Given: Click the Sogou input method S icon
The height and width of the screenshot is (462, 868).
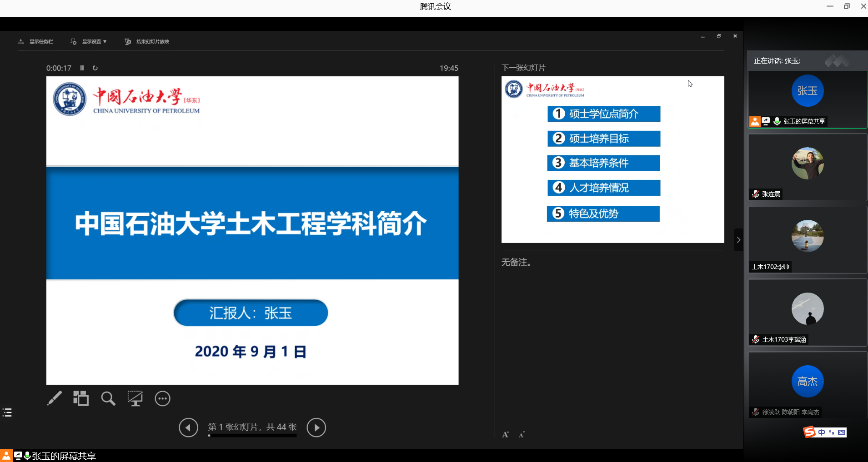Looking at the screenshot, I should (809, 432).
